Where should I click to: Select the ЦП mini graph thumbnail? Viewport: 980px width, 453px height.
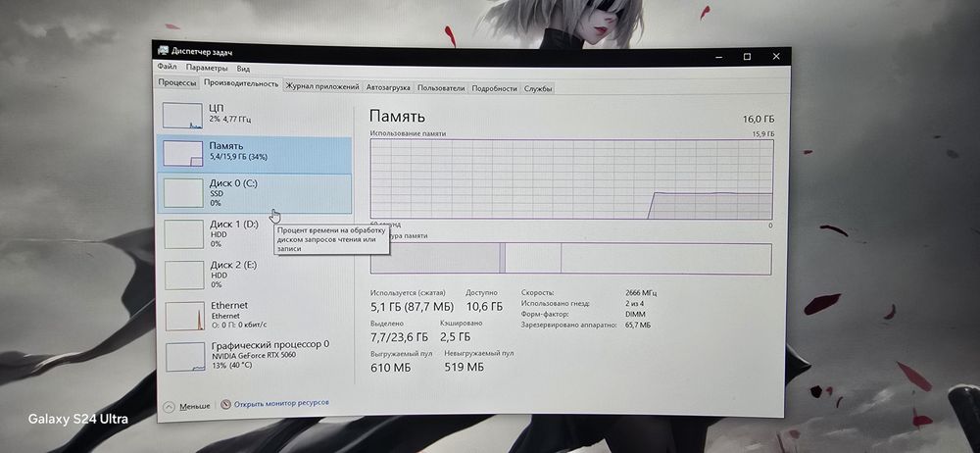point(182,115)
